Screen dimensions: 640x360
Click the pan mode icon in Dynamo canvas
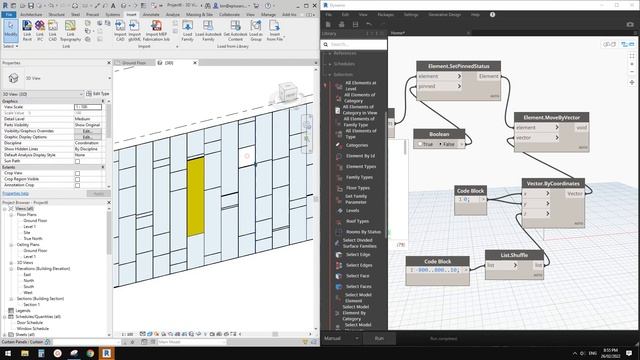pos(632,82)
